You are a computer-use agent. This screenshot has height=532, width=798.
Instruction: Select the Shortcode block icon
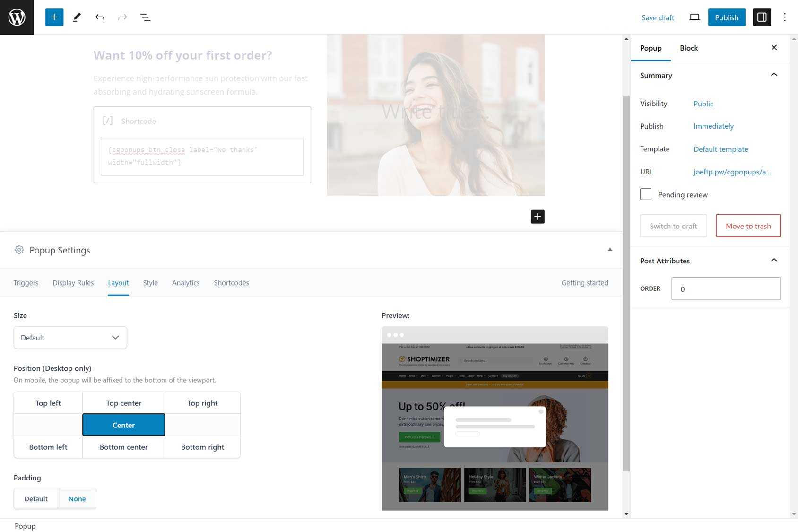(108, 121)
